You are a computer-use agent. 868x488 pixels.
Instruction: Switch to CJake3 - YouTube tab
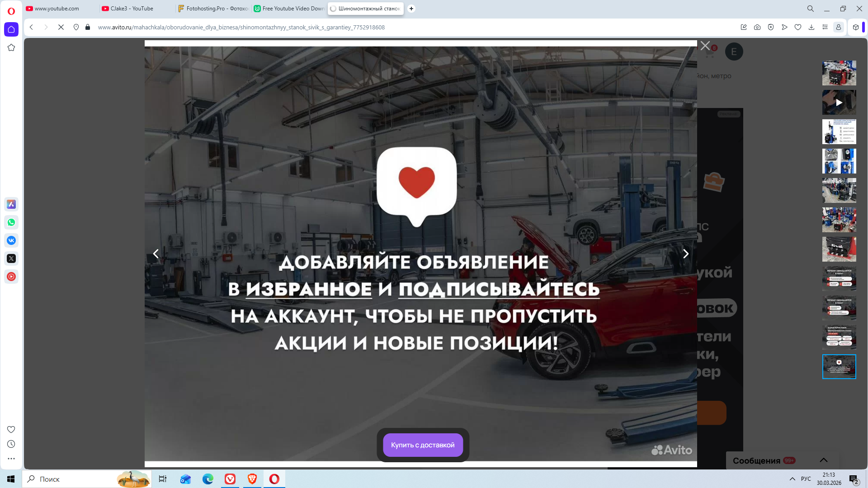click(132, 9)
